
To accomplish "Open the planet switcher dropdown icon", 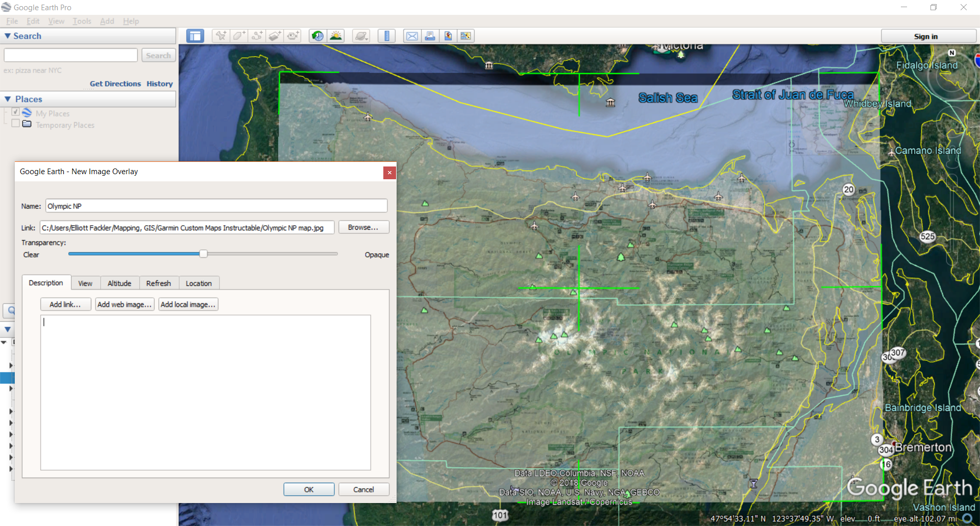I will tap(361, 36).
